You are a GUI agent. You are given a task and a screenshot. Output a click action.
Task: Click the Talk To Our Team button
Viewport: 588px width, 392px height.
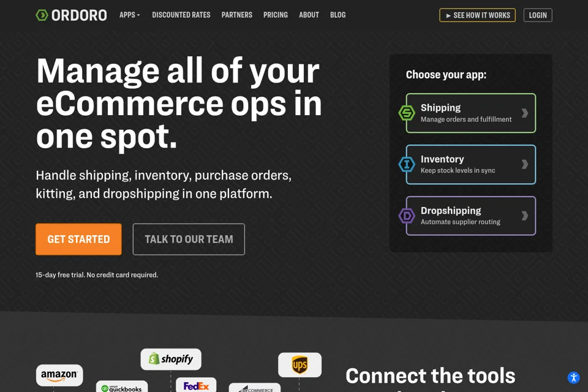(189, 239)
